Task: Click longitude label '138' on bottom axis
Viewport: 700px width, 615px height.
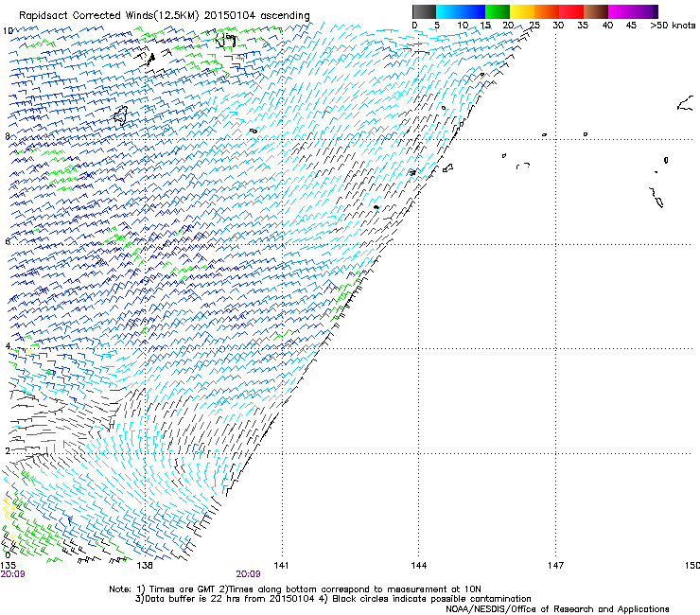Action: tap(145, 566)
